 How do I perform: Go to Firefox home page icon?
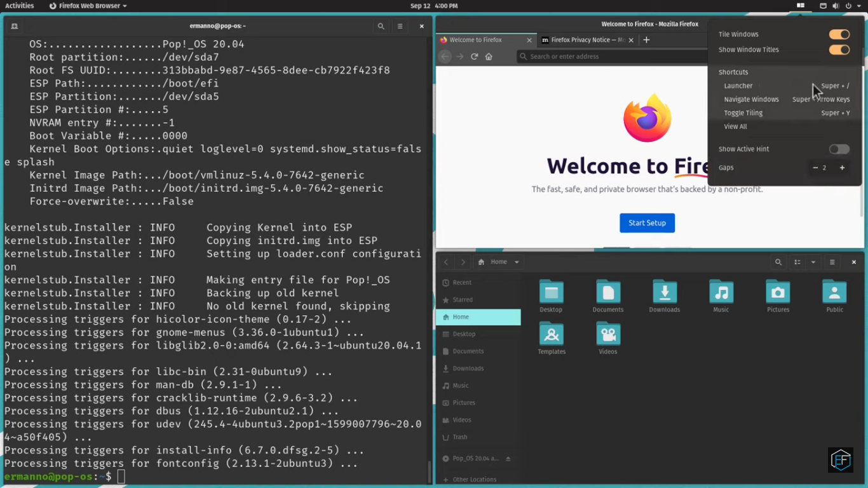click(x=489, y=57)
